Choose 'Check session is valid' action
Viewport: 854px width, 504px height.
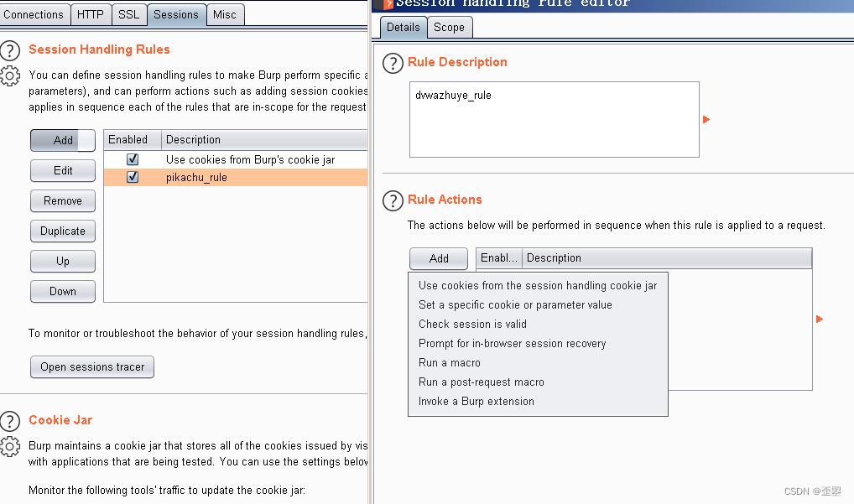538,325
